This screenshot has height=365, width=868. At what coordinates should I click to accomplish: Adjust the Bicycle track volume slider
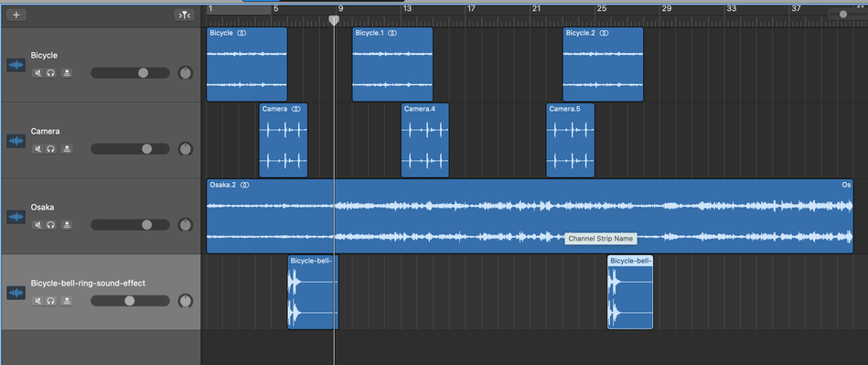pos(130,72)
